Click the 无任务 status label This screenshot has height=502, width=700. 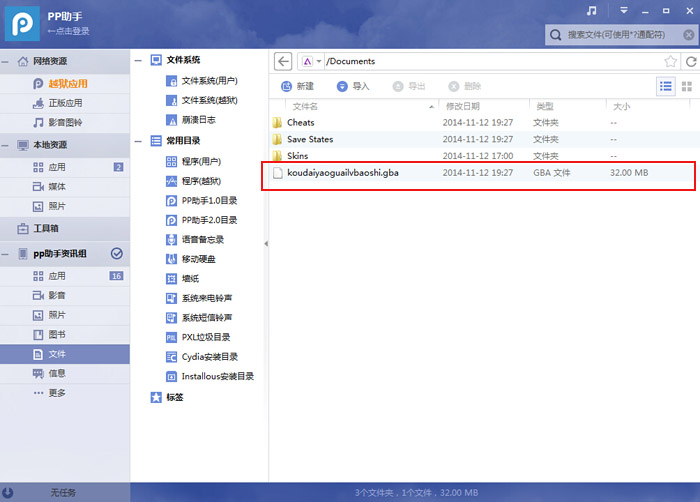coord(63,493)
